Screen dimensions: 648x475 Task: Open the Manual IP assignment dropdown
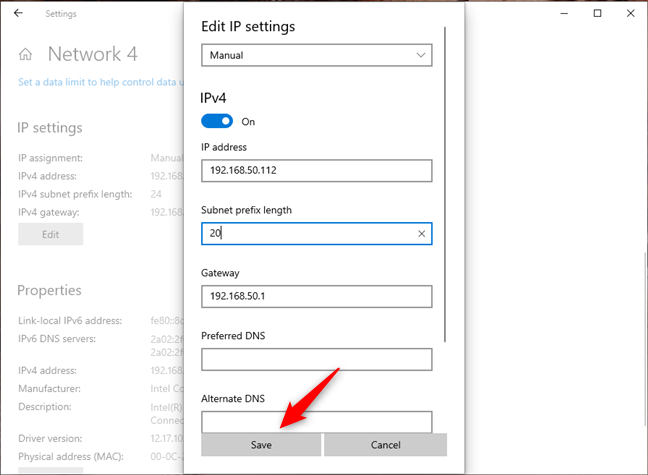tap(316, 56)
